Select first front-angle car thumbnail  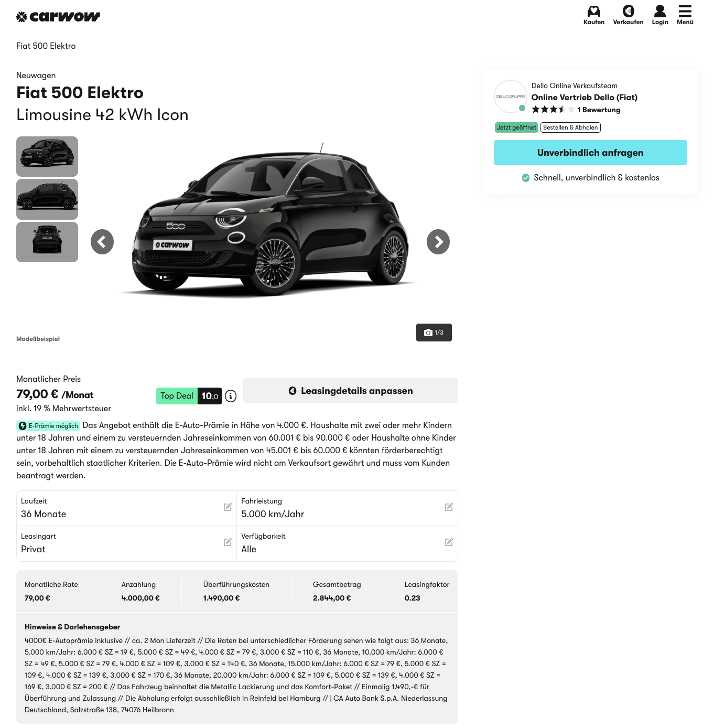tap(47, 156)
